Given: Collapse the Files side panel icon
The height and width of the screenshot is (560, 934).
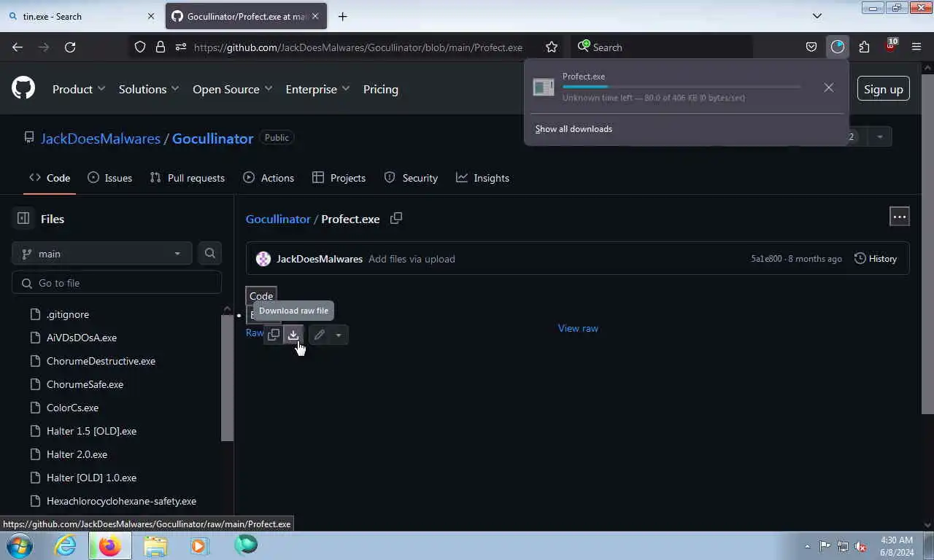Looking at the screenshot, I should (23, 218).
